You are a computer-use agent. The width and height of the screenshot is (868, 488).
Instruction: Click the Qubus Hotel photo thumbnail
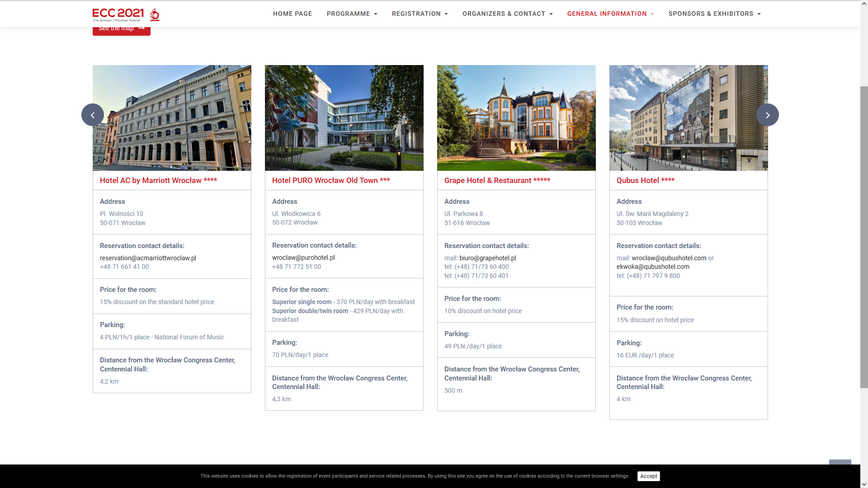[688, 117]
